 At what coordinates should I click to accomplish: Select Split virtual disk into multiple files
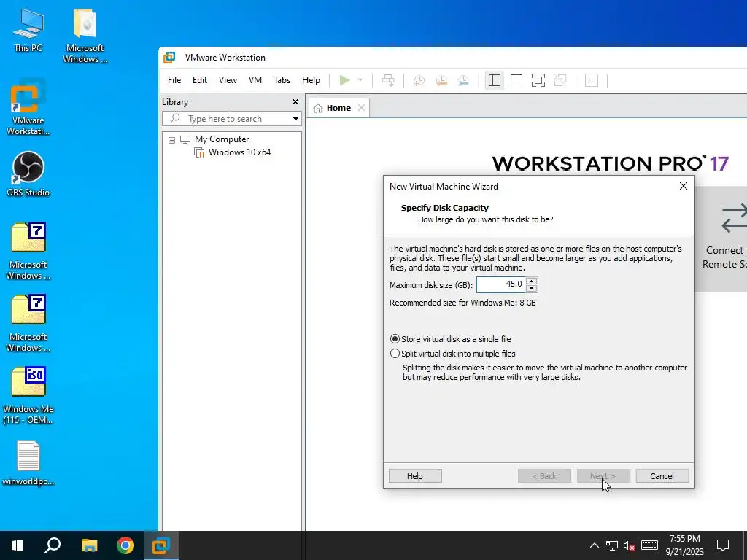point(452,354)
